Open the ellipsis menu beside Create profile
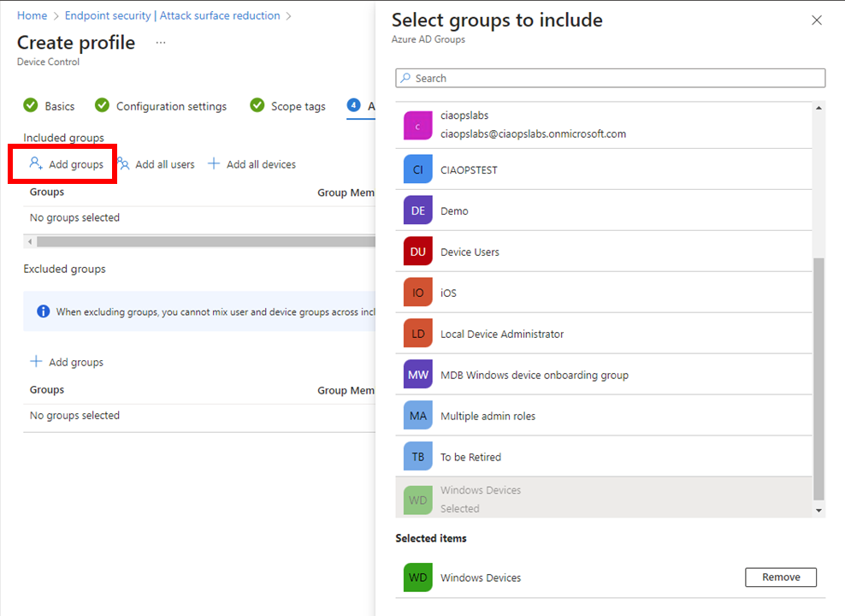Image resolution: width=845 pixels, height=616 pixels. 161,43
